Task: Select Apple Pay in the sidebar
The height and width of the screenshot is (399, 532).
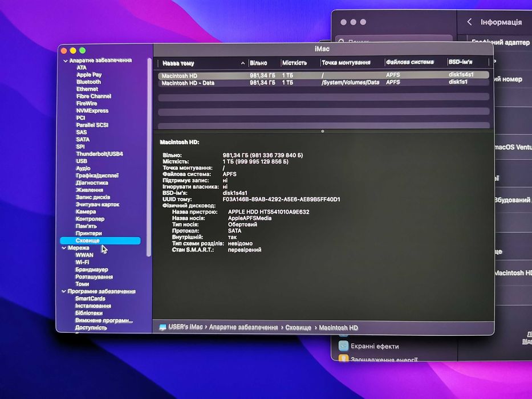Action: [x=89, y=75]
